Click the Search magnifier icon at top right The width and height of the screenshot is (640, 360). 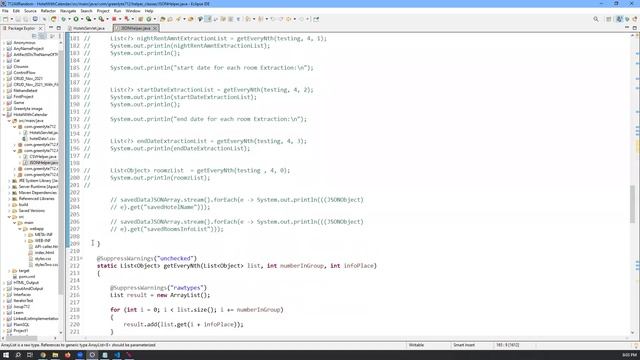596,19
